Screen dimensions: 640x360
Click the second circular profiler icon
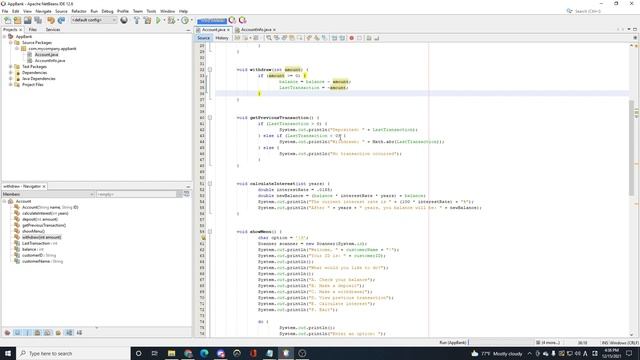[243, 20]
